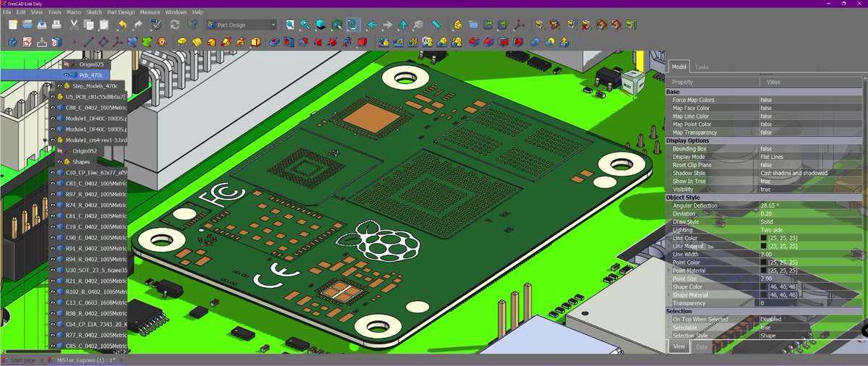Switch to the Data properties tab
Viewport: 868px width, 366px height.
tap(702, 347)
